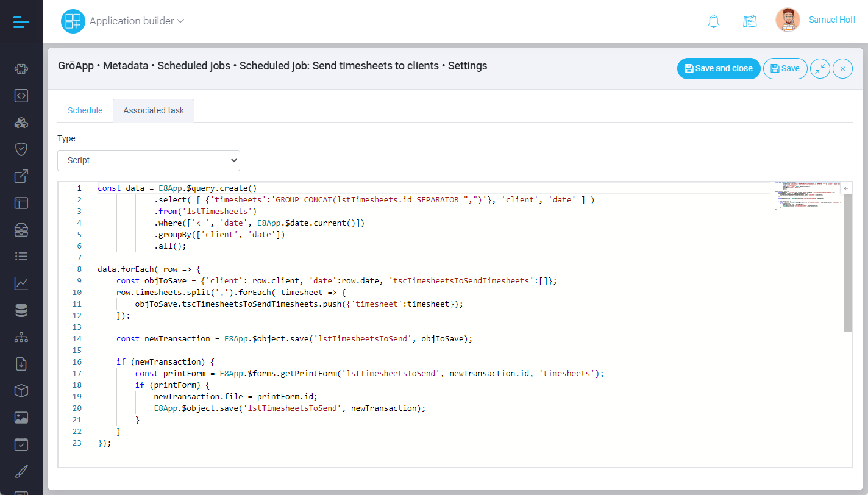This screenshot has height=495, width=868.
Task: Click the Save and close button
Action: (718, 68)
